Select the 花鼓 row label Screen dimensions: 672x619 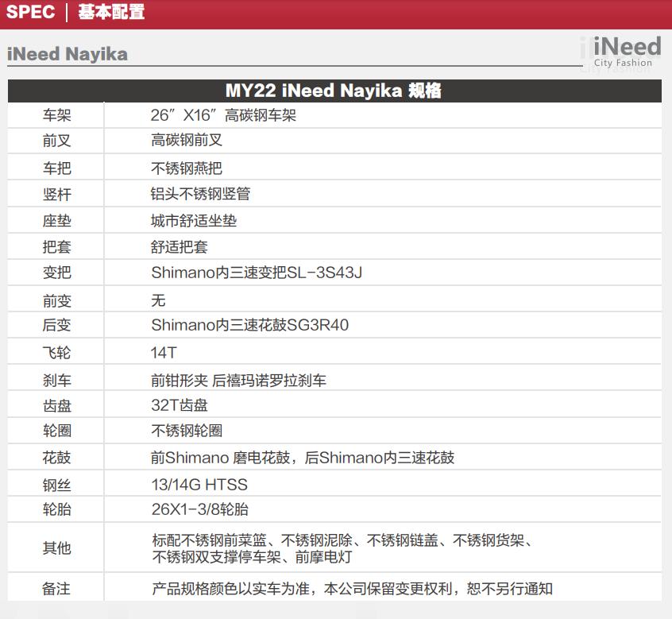tap(56, 458)
